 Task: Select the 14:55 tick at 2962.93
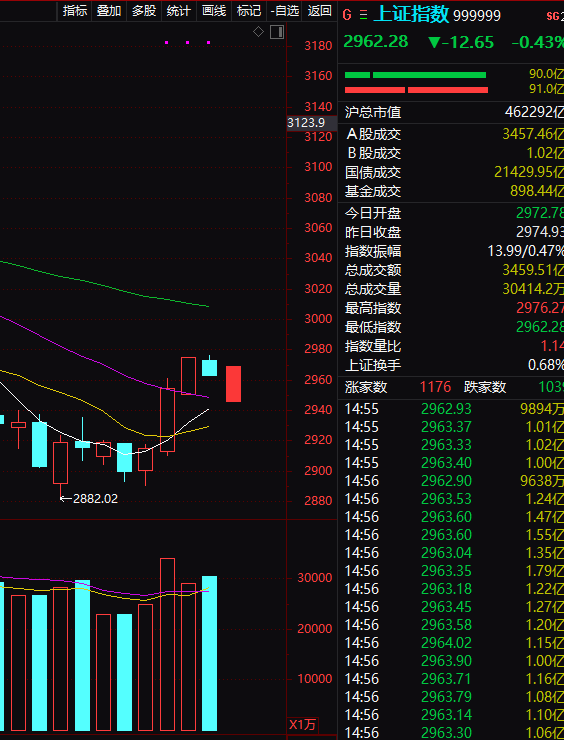click(451, 409)
